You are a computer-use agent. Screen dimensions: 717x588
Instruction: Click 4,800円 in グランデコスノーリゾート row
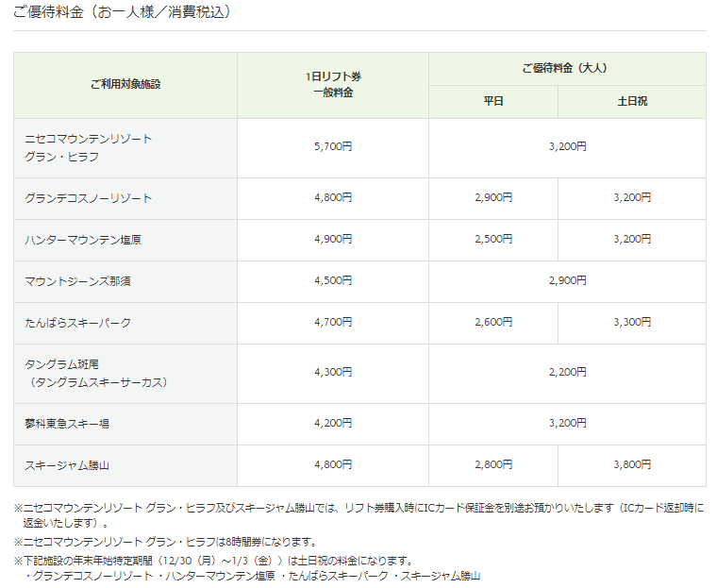[333, 197]
